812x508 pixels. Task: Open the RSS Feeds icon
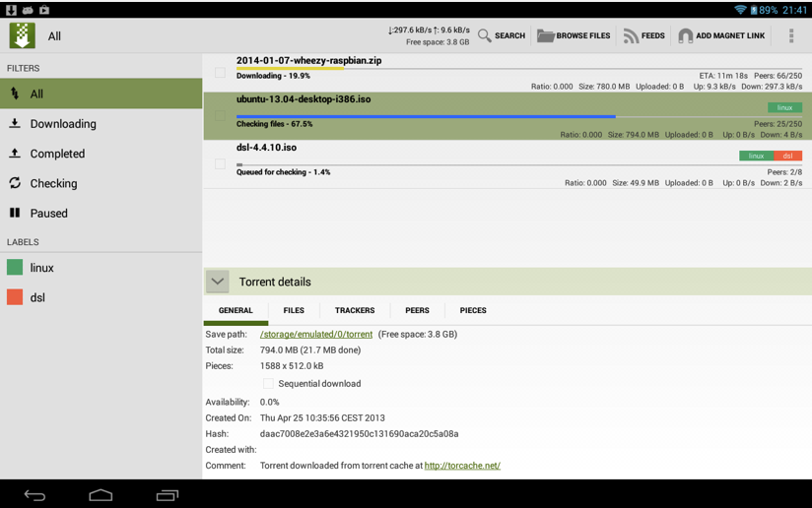[631, 36]
